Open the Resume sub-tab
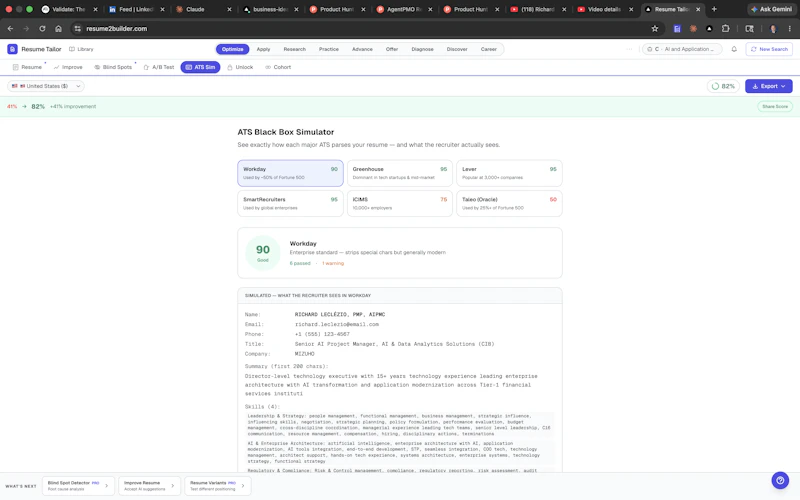Viewport: 800px width, 500px height. point(27,67)
